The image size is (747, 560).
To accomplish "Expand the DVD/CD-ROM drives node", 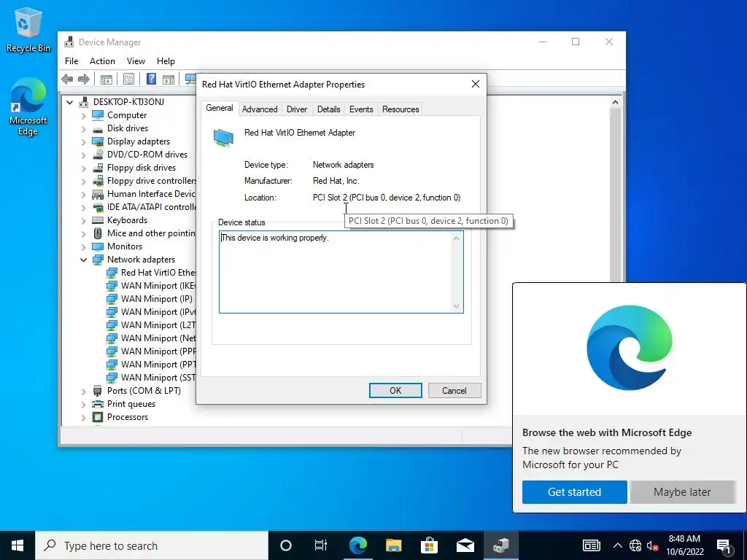I will click(83, 155).
